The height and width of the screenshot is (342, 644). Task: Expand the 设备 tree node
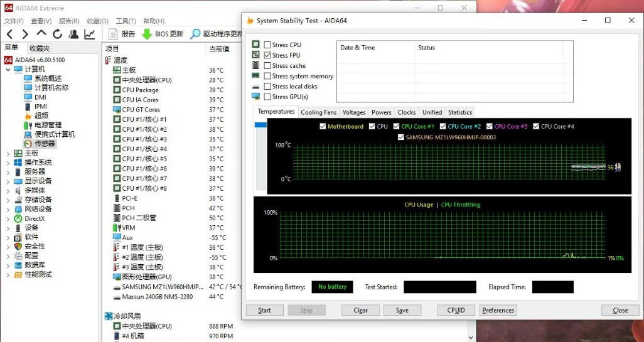point(8,228)
